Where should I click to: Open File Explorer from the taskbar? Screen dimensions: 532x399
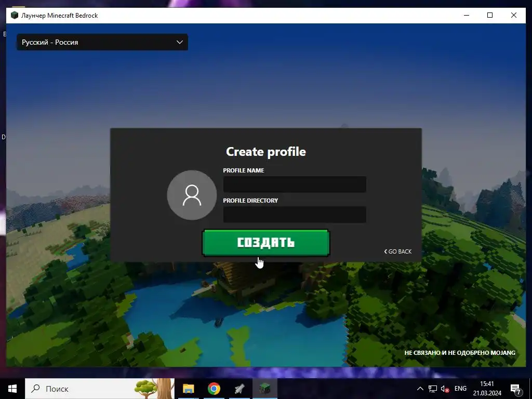coord(188,389)
